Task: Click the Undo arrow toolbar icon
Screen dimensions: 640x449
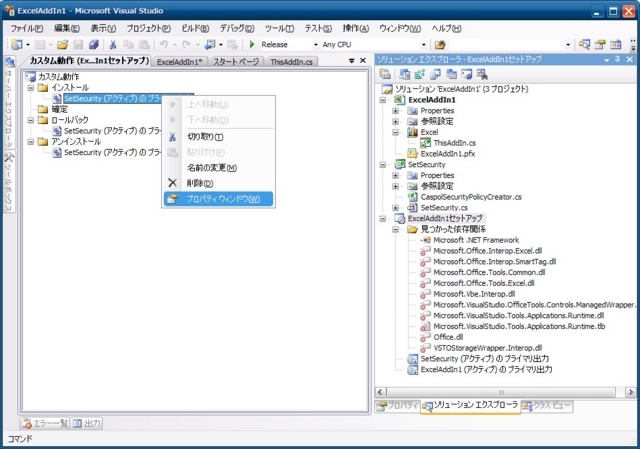Action: pos(164,44)
